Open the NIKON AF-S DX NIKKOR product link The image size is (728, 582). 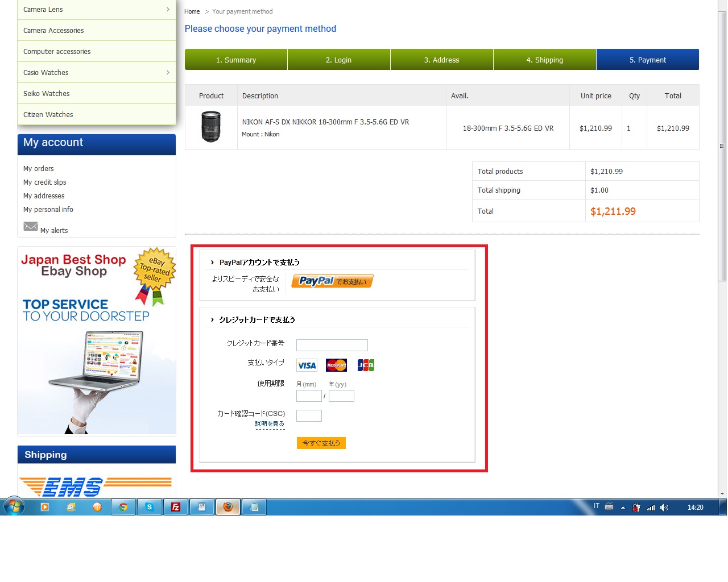tap(326, 122)
